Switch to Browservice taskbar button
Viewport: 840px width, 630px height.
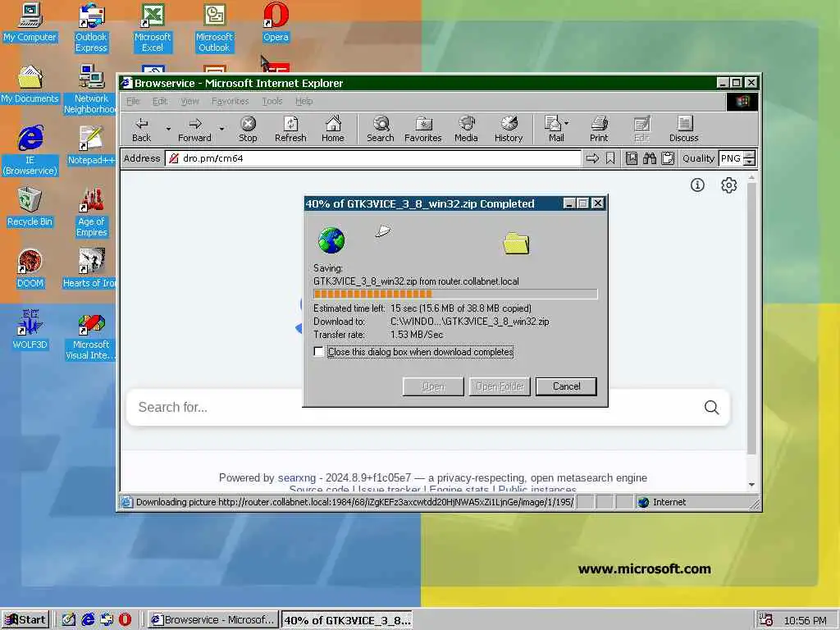(213, 620)
